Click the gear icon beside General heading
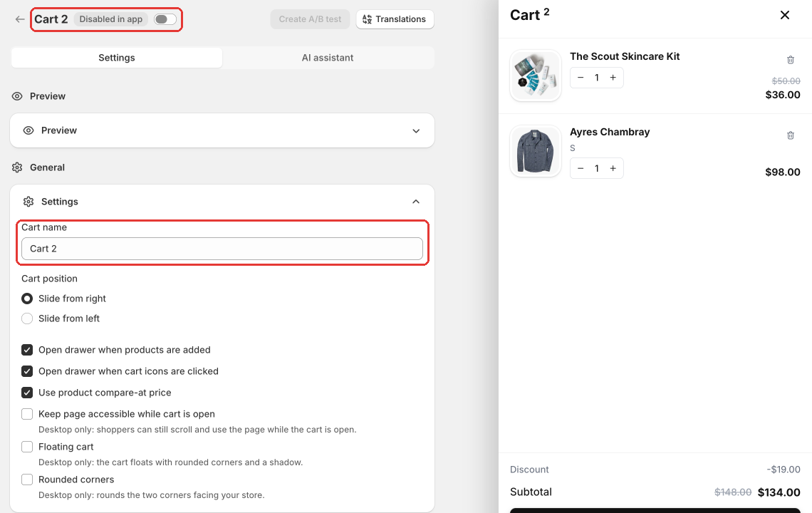 pyautogui.click(x=17, y=167)
